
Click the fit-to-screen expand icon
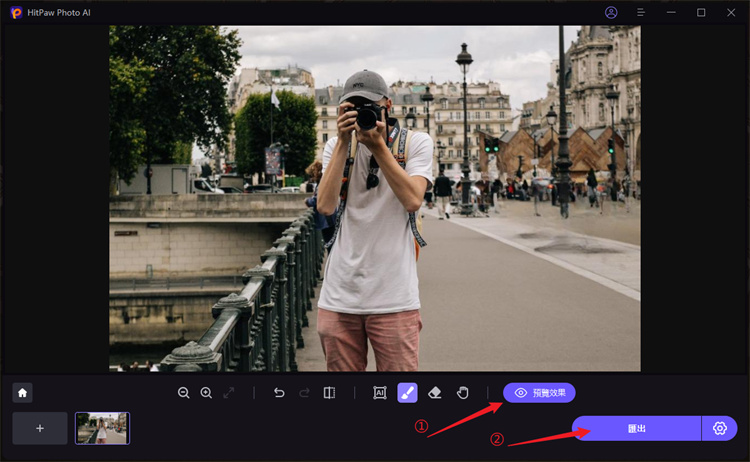(229, 393)
